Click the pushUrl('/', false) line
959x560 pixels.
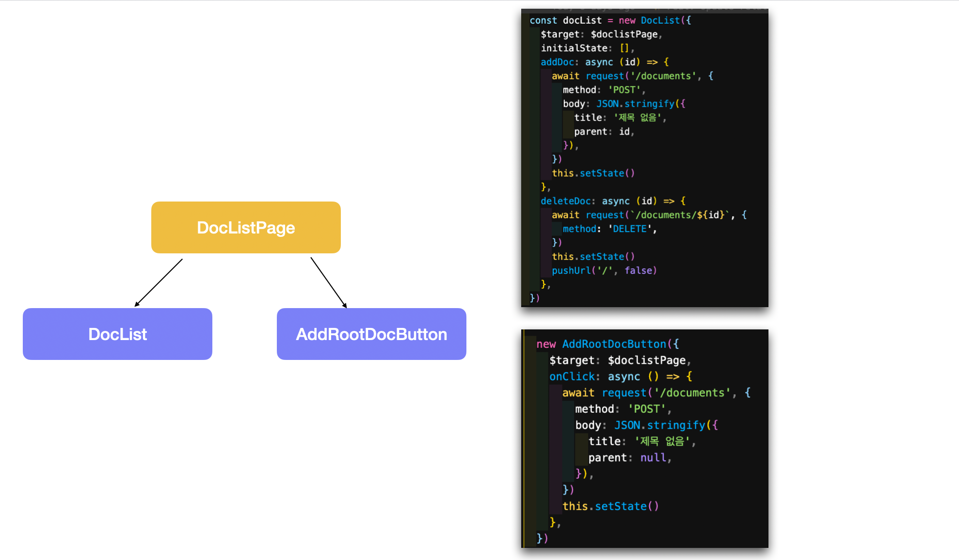click(604, 270)
